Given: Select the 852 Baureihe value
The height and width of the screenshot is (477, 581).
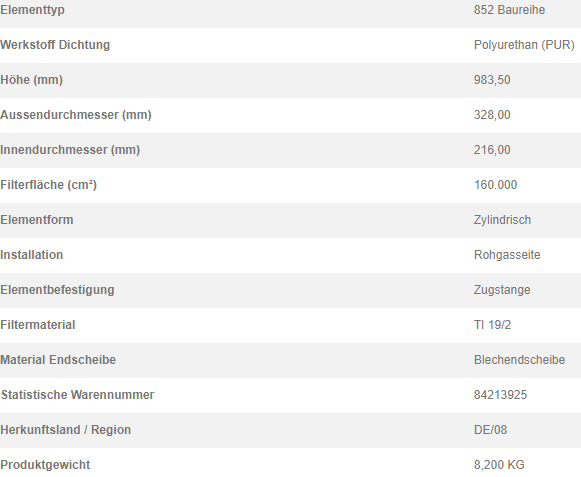Looking at the screenshot, I should point(509,10).
